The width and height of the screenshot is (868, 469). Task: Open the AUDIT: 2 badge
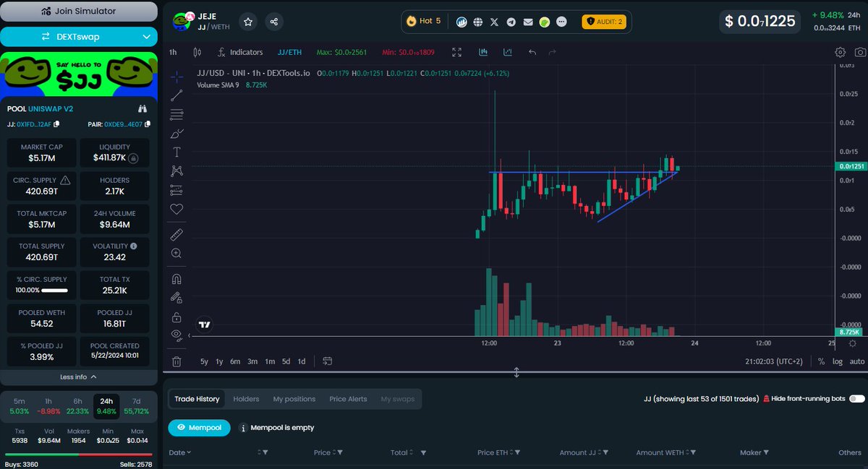pos(603,22)
